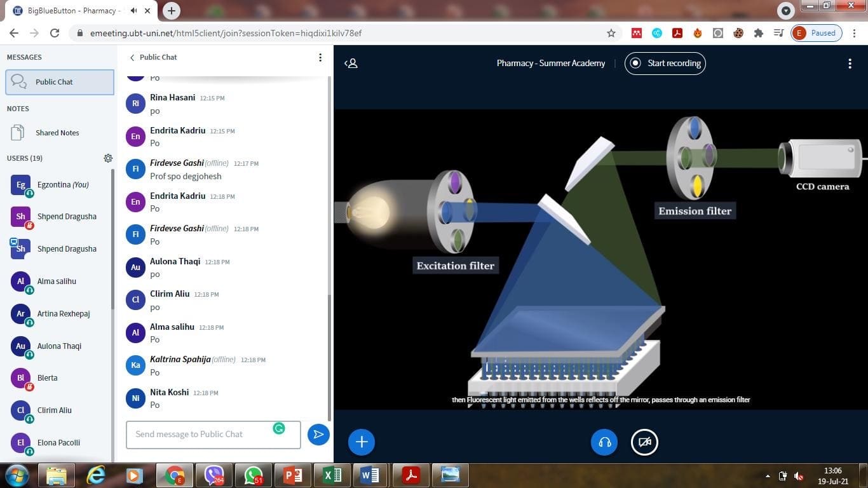Open Shared Notes
Image resolution: width=868 pixels, height=488 pixels.
click(x=57, y=133)
